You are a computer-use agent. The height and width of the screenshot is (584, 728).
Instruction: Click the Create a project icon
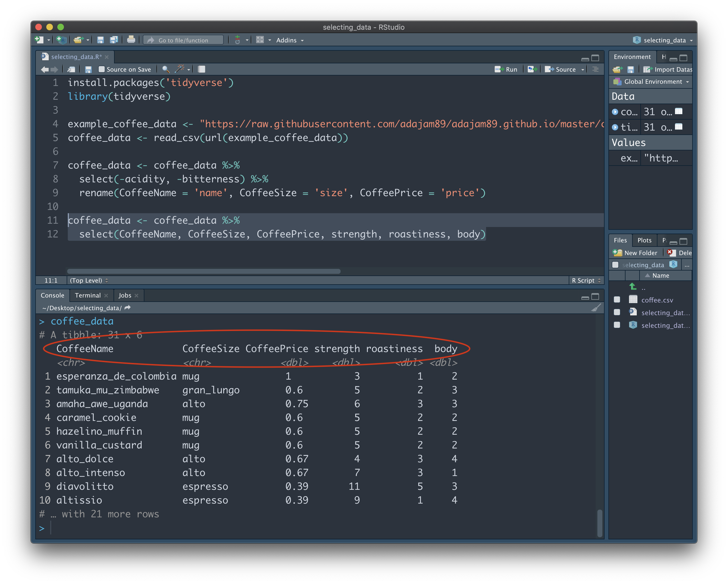coord(61,40)
